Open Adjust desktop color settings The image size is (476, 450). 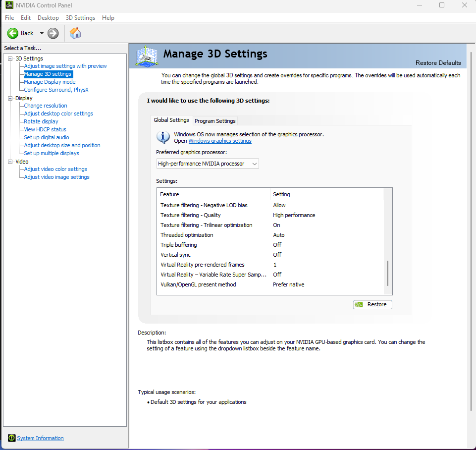(x=58, y=113)
